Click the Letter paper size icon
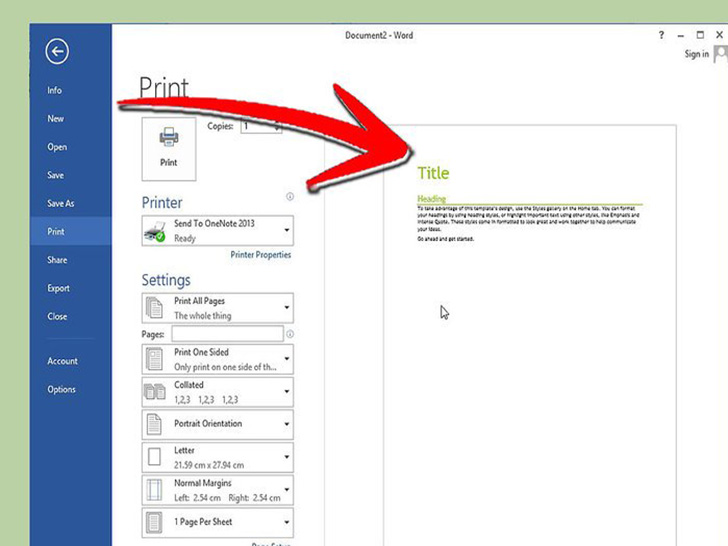Viewport: 728px width, 546px height. tap(154, 457)
